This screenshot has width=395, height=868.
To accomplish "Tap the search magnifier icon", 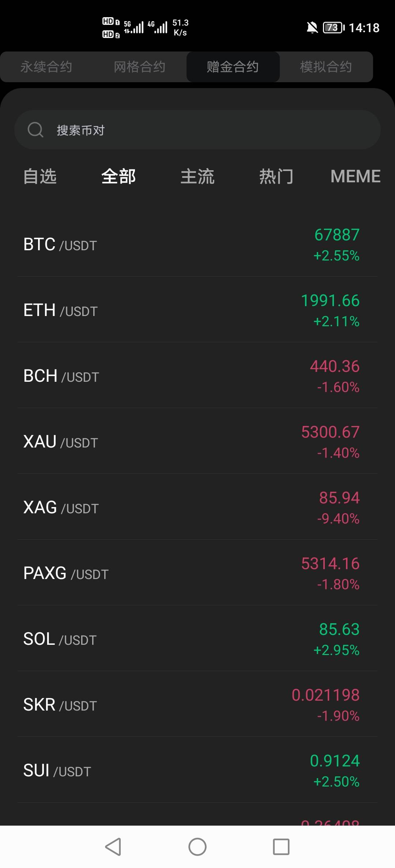I will click(x=35, y=130).
